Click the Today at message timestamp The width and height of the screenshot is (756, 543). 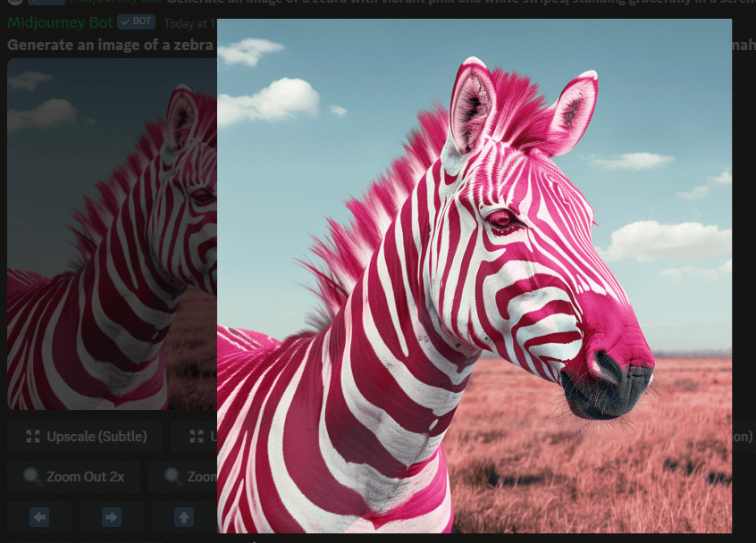click(x=190, y=23)
